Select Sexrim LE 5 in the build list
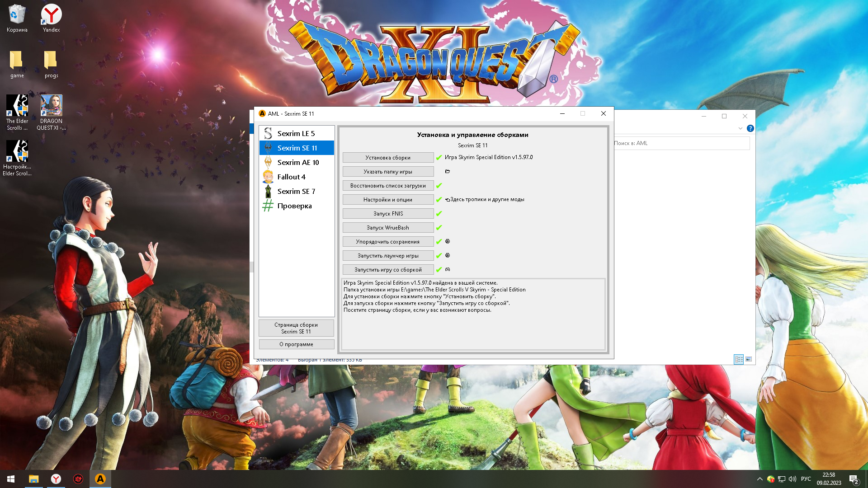This screenshot has width=868, height=488. tap(296, 133)
